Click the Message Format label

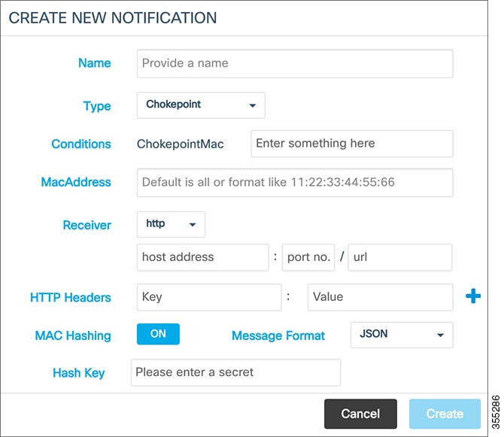tap(278, 335)
